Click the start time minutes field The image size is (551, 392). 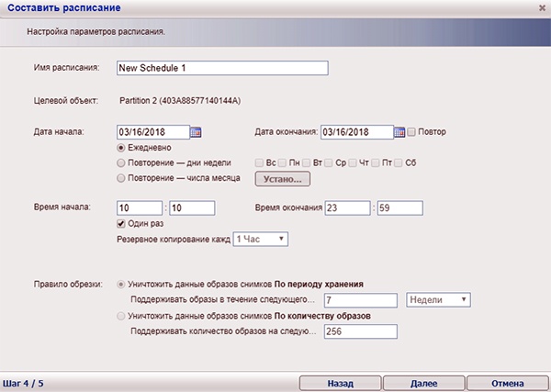(x=192, y=208)
